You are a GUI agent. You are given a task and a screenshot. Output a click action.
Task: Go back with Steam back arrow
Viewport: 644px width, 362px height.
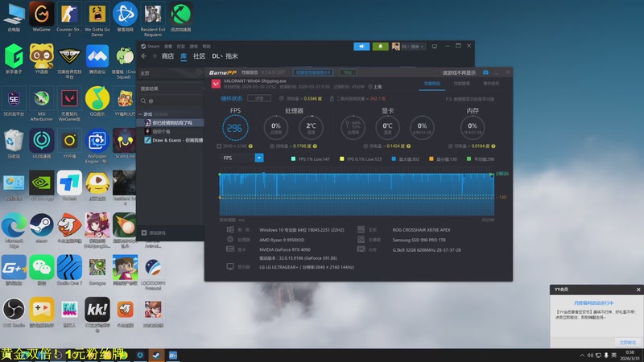click(144, 56)
